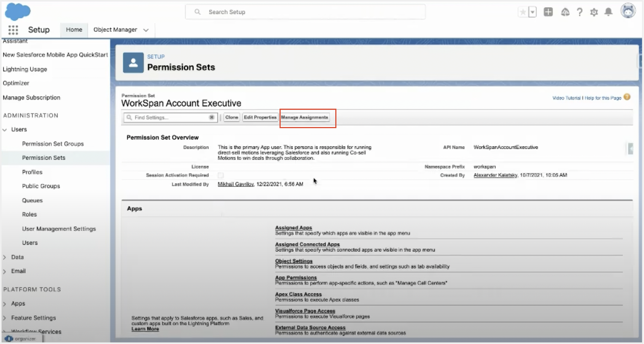Click the SETUP breadcrumb label

[x=156, y=57]
